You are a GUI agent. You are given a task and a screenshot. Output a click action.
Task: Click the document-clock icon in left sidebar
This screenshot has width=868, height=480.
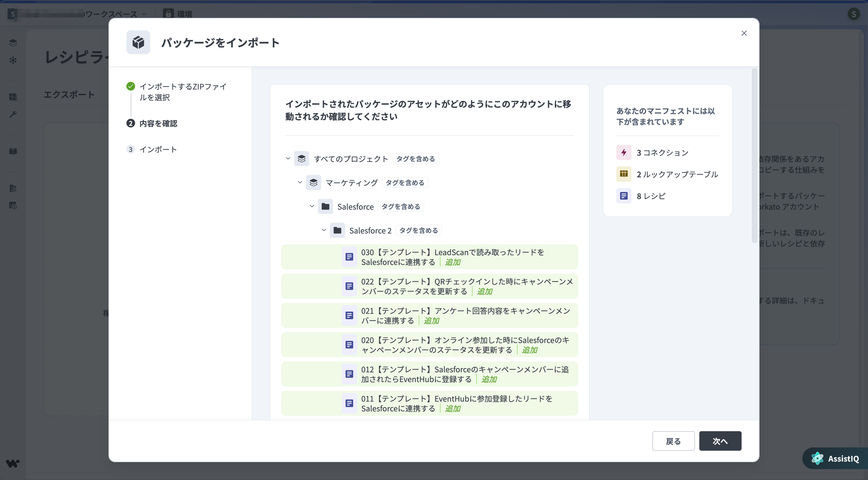coord(13,206)
